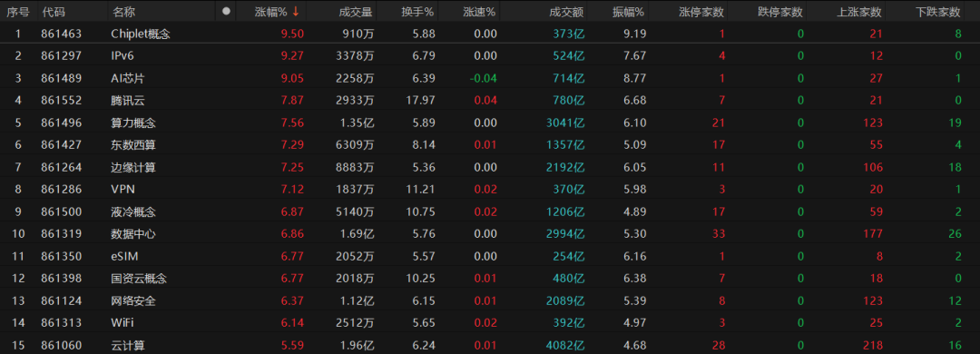Open the AI芯片 sector

coord(490,78)
